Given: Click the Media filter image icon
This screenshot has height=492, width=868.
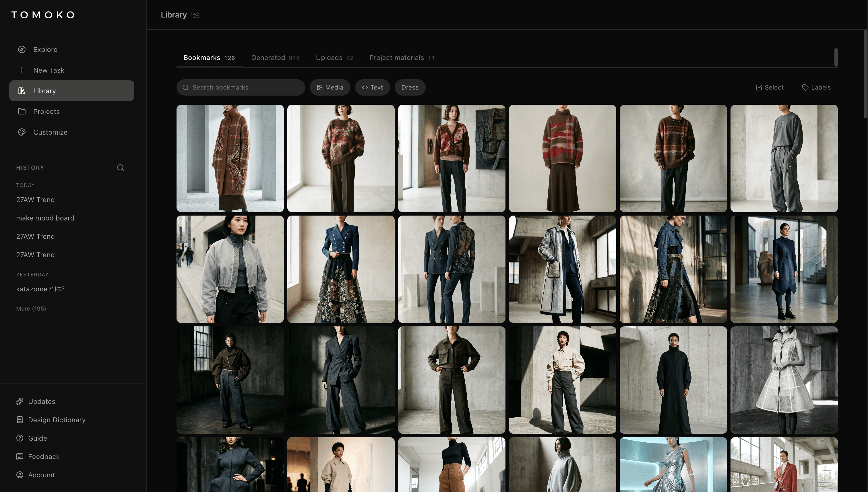Looking at the screenshot, I should [320, 88].
